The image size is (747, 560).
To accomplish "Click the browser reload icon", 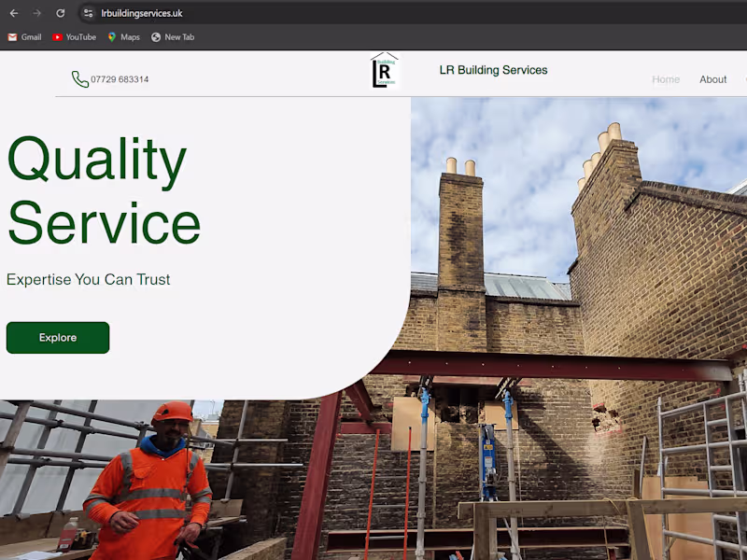I will click(60, 13).
